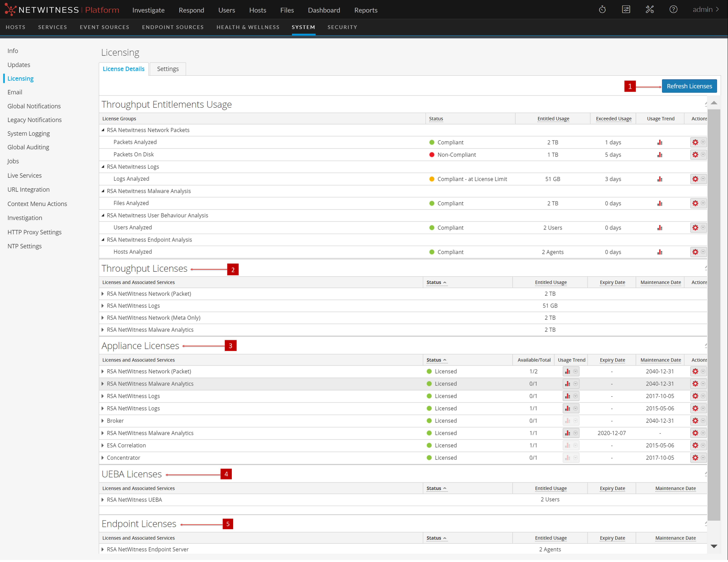Click gear actions icon for Concentrator license
The image size is (728, 562).
click(695, 458)
